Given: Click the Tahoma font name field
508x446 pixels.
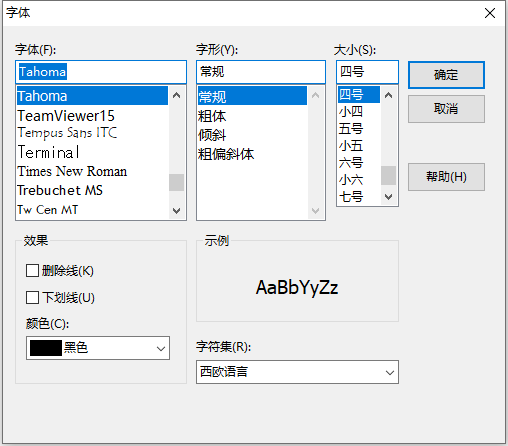Looking at the screenshot, I should pos(101,72).
